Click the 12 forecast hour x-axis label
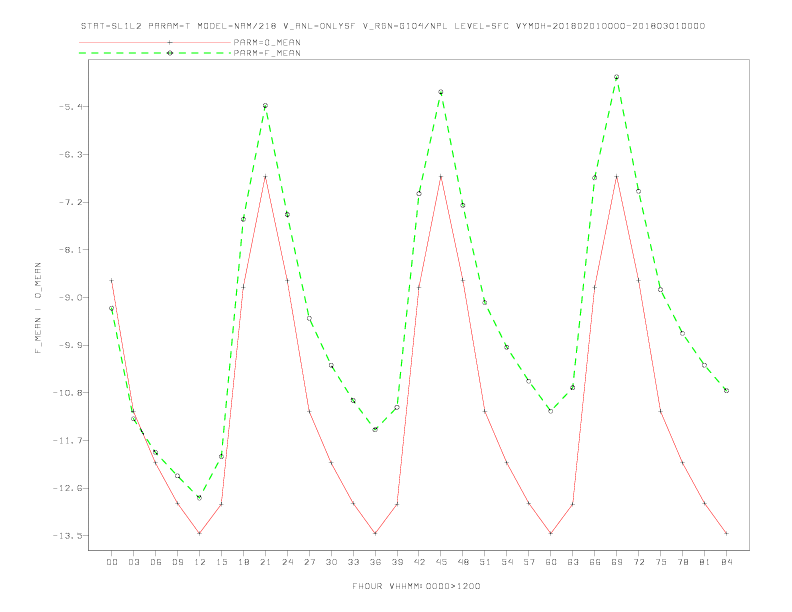Viewport: 792px width, 612px height. 200,562
